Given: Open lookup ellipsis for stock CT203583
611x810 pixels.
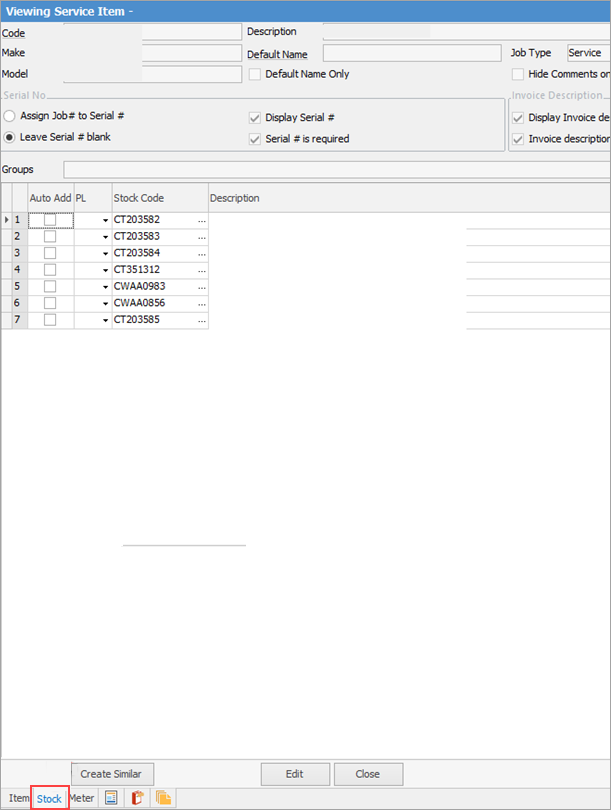Looking at the screenshot, I should point(201,237).
